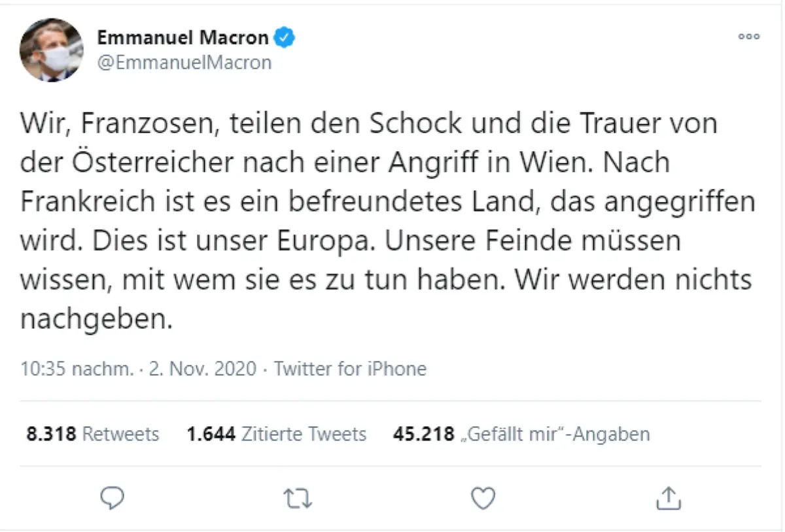Open the reply icon on the tweet
Screen dimensions: 785x532
pos(112,498)
